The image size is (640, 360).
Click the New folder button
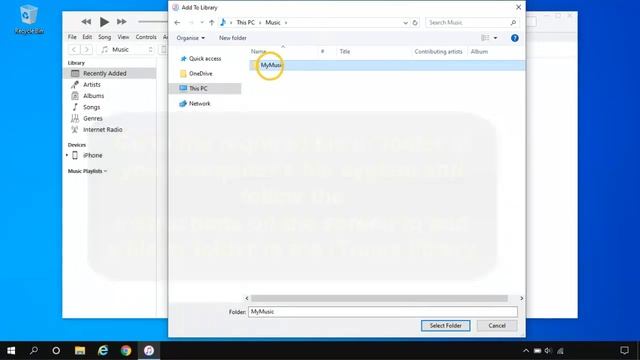233,38
